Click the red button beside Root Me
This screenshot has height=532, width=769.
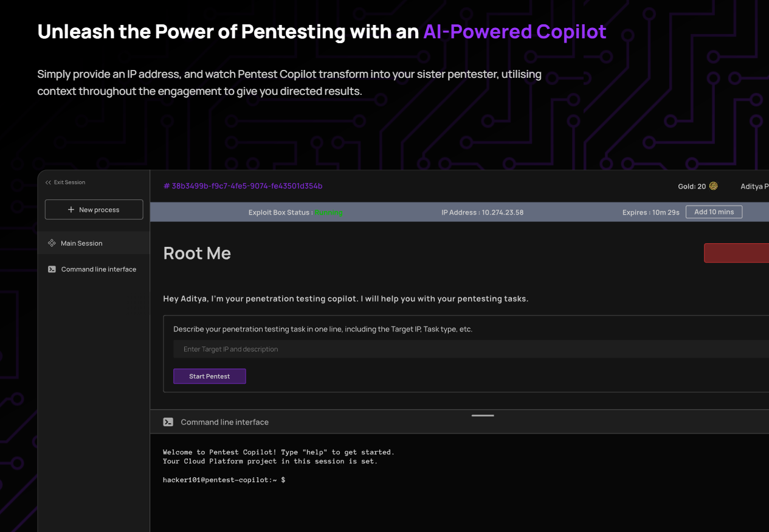(736, 253)
